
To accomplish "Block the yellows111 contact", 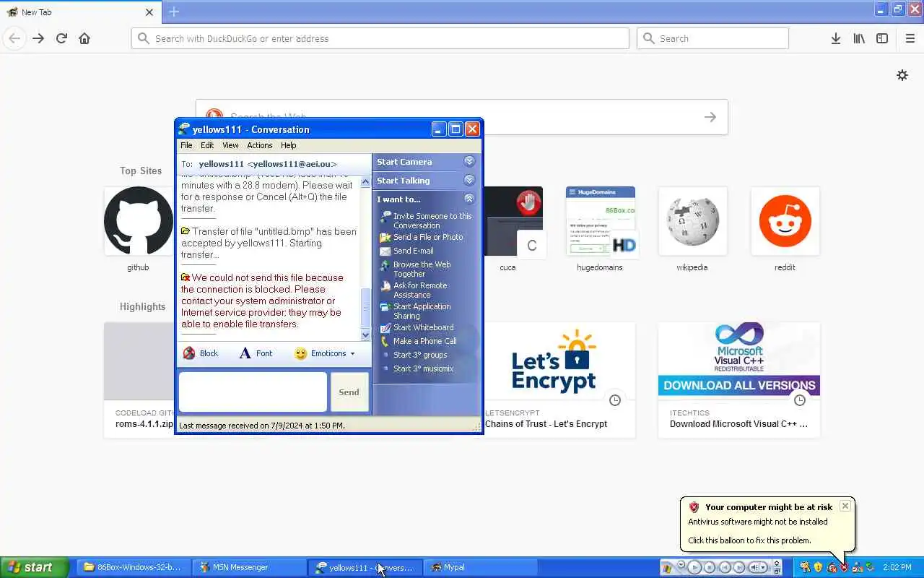I will coord(201,353).
